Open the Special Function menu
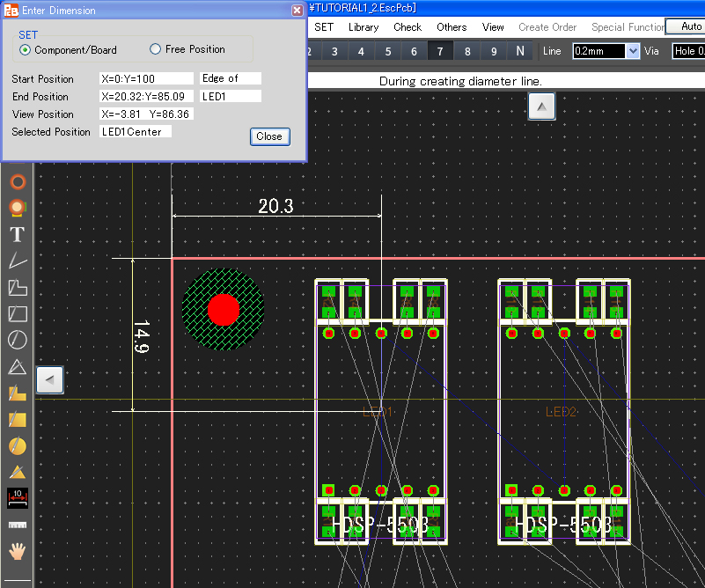 click(x=628, y=27)
